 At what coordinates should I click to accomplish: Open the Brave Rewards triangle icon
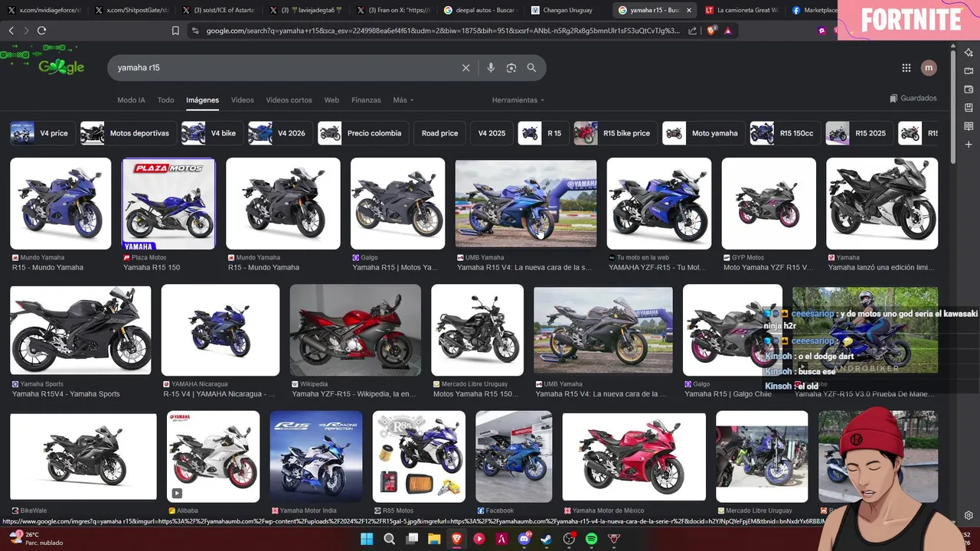pos(727,31)
